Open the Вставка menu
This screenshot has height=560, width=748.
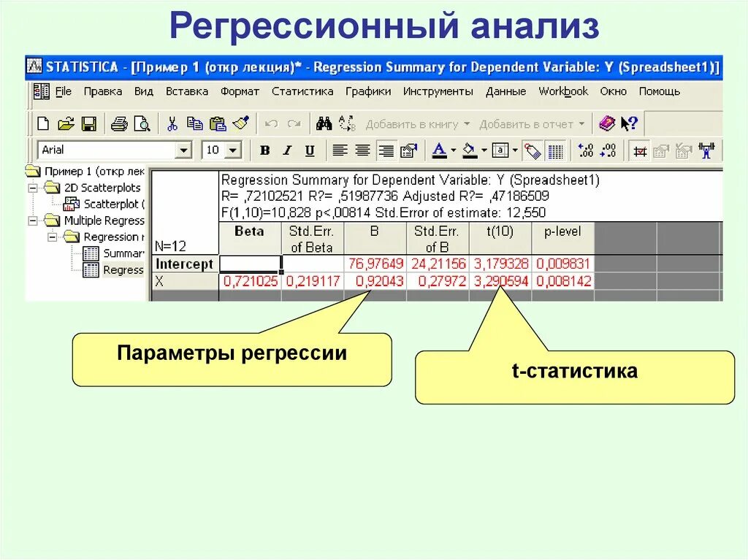pos(186,91)
